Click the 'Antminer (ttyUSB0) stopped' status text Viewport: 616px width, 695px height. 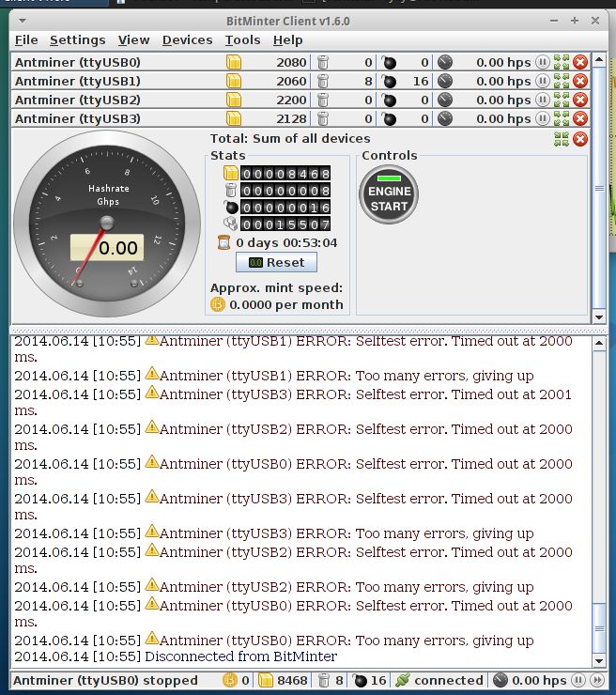pos(105,680)
